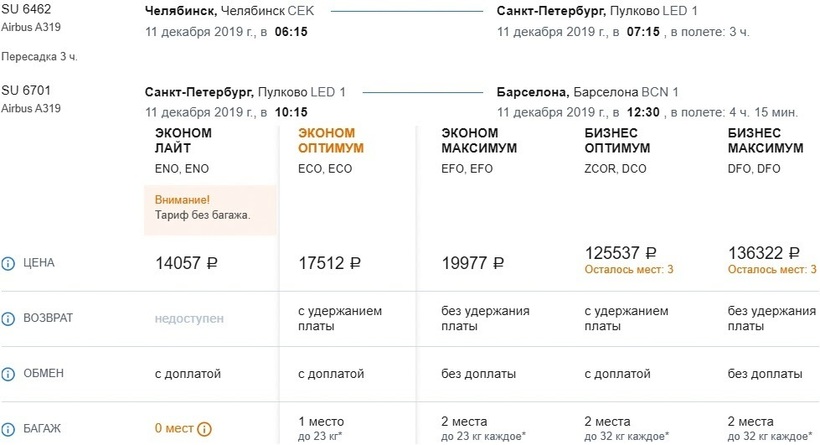820x445 pixels.
Task: Select the ЭКОНОМ ЛАЙТ fare column header
Action: (181, 140)
